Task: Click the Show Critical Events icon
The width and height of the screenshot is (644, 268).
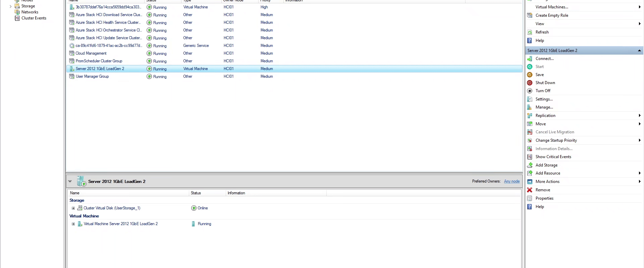Action: [x=530, y=157]
